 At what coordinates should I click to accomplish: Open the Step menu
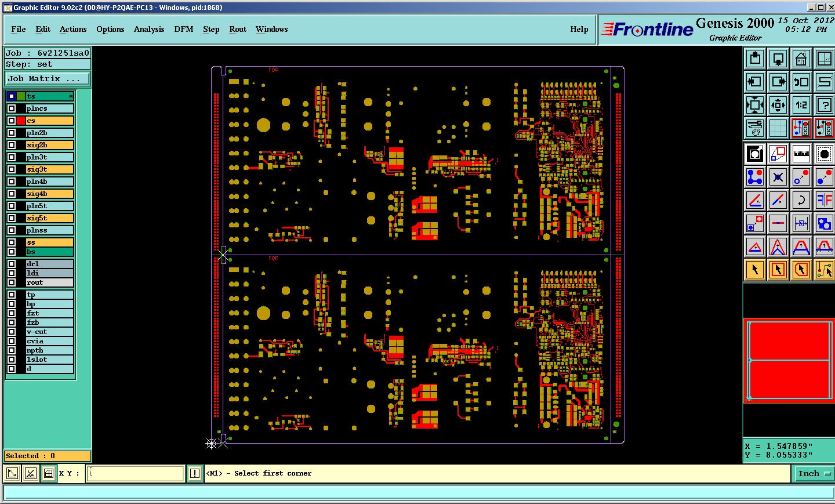(x=211, y=29)
